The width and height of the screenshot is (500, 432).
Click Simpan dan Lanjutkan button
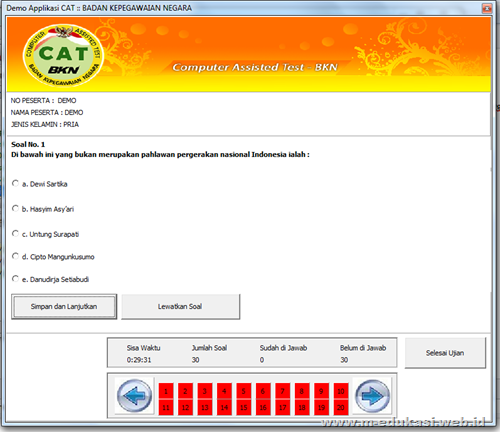pyautogui.click(x=64, y=307)
